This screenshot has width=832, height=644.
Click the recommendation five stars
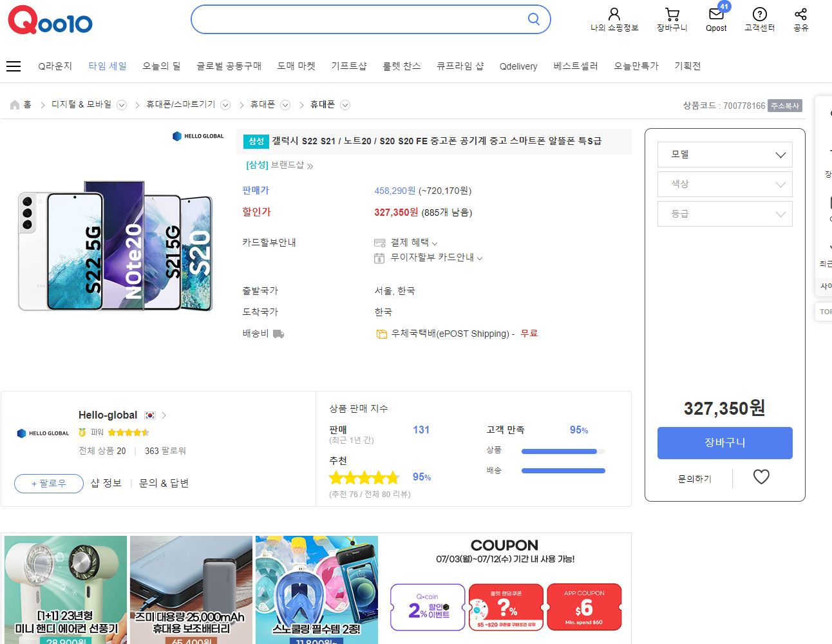(364, 478)
